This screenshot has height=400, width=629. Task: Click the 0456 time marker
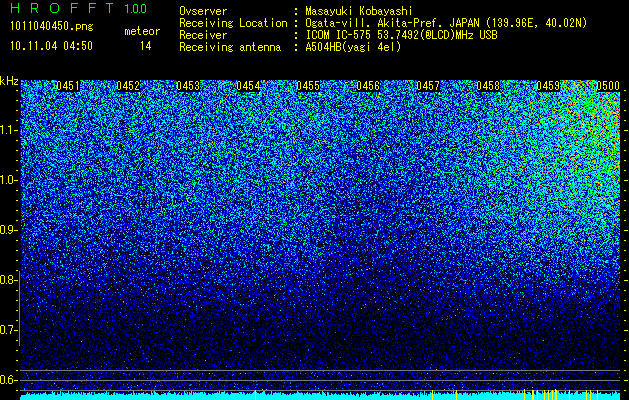click(x=368, y=86)
